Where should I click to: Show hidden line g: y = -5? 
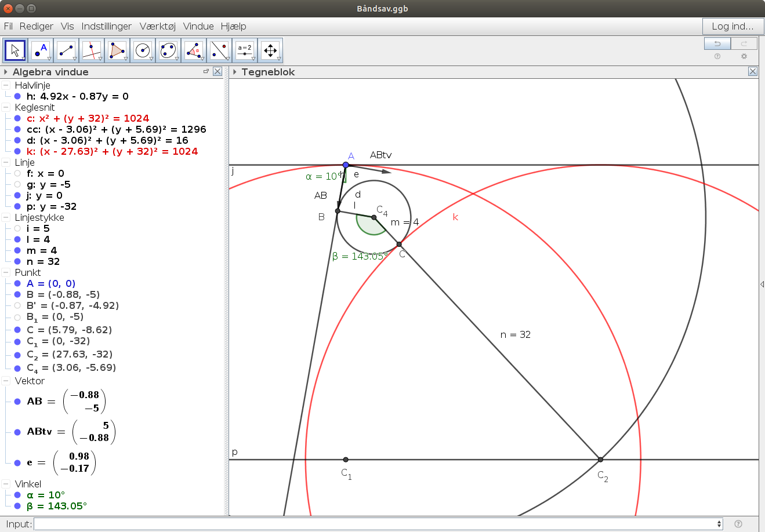click(x=17, y=184)
